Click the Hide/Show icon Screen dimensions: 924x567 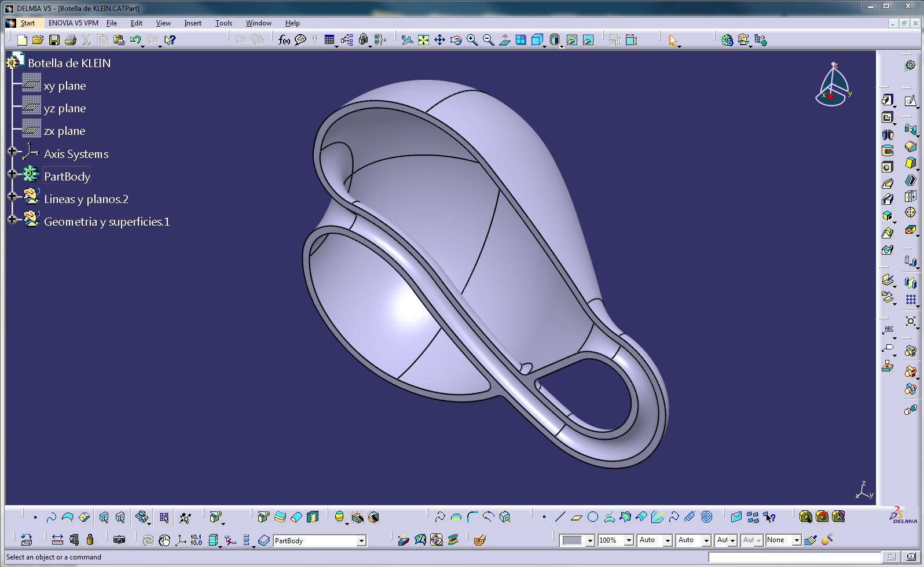pyautogui.click(x=572, y=40)
